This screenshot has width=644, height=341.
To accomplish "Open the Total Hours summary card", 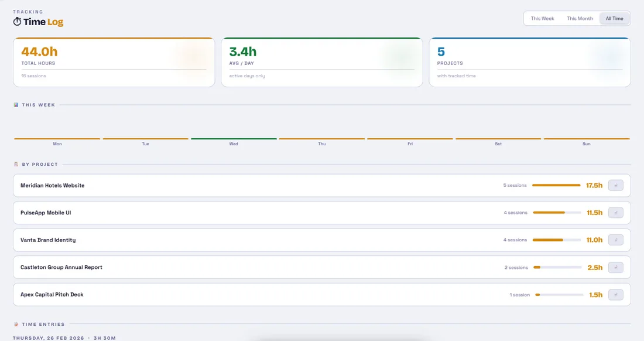I will coord(114,62).
